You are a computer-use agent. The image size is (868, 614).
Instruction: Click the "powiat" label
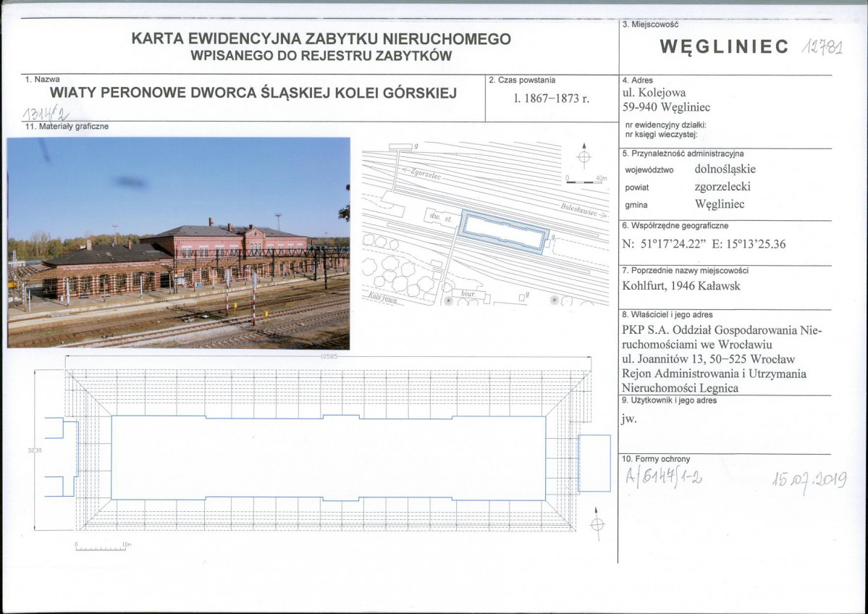pyautogui.click(x=636, y=188)
